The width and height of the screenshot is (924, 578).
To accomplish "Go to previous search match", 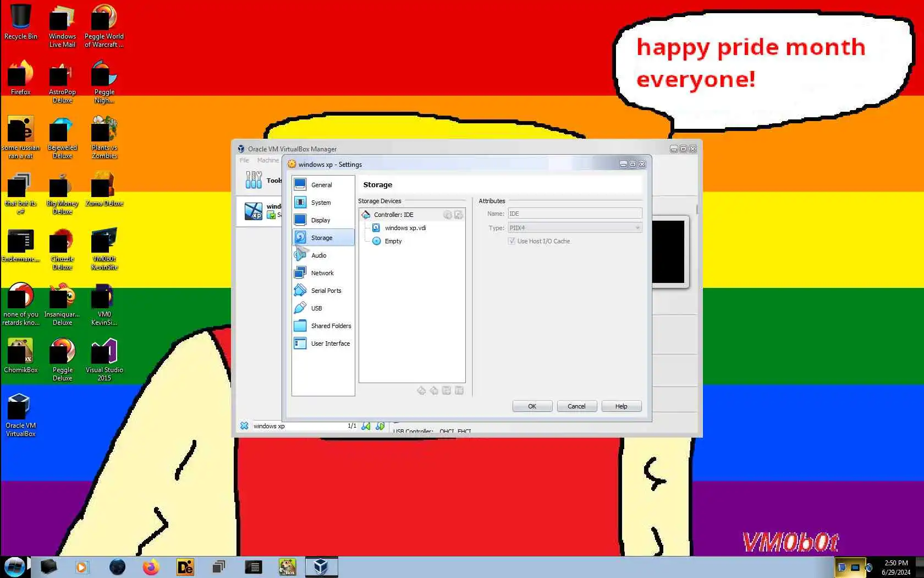I will (366, 426).
